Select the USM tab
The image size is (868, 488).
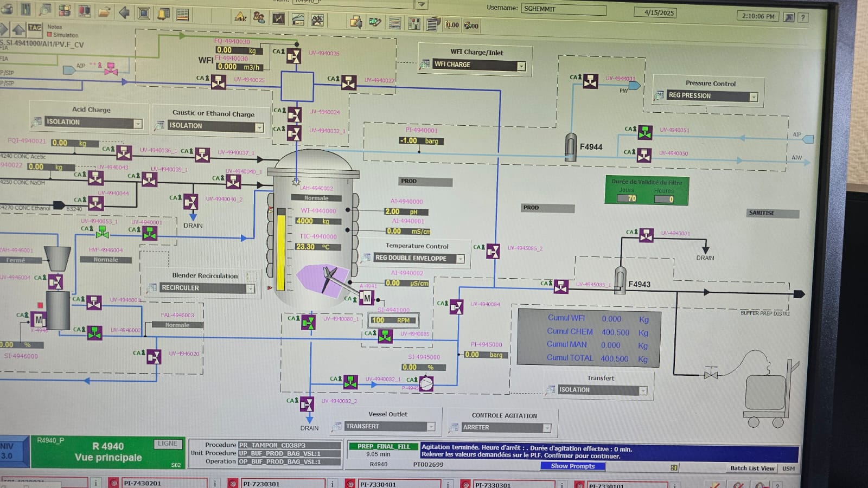tap(788, 468)
